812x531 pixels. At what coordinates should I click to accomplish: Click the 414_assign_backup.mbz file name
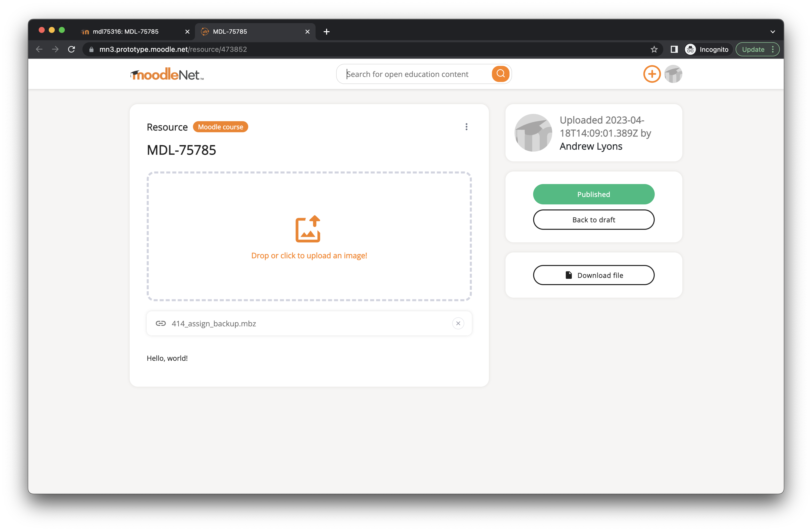click(x=214, y=323)
